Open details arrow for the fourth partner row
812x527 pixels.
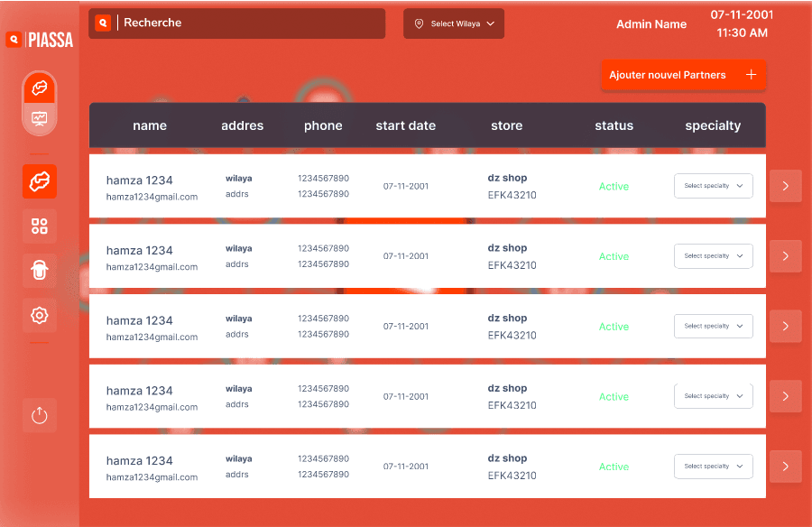(x=786, y=396)
